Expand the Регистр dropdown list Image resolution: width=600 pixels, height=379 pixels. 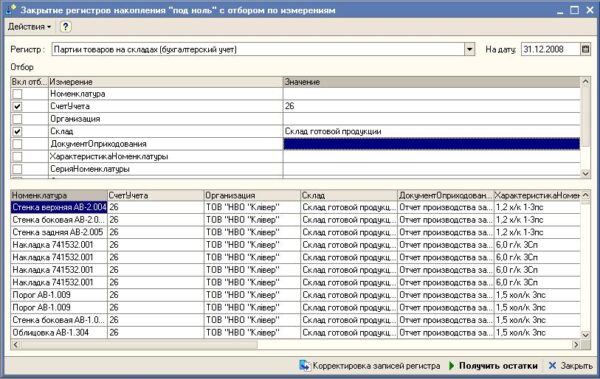(x=470, y=49)
